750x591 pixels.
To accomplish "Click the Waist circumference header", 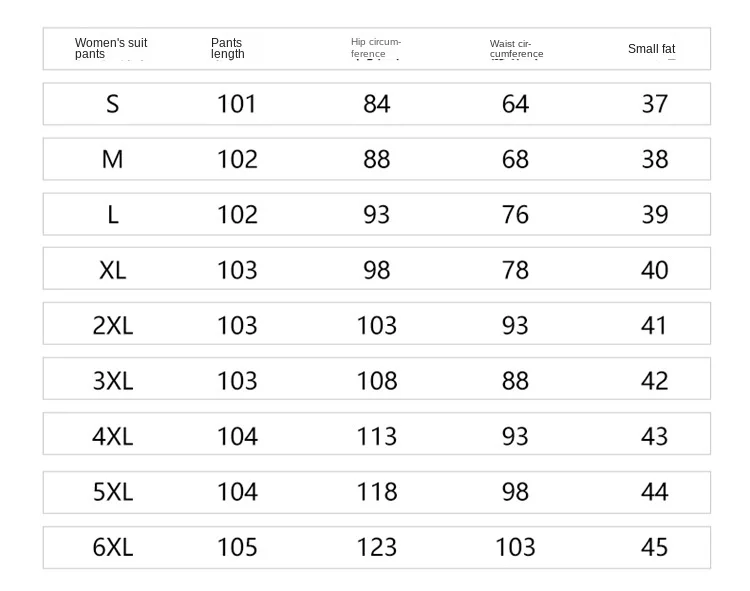I will [x=516, y=49].
